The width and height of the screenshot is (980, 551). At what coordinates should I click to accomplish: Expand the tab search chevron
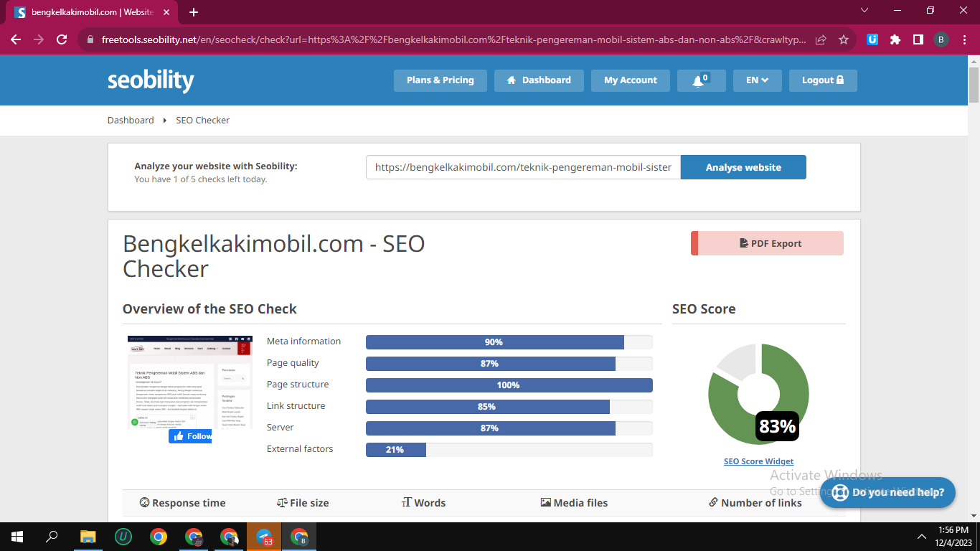[x=864, y=11]
